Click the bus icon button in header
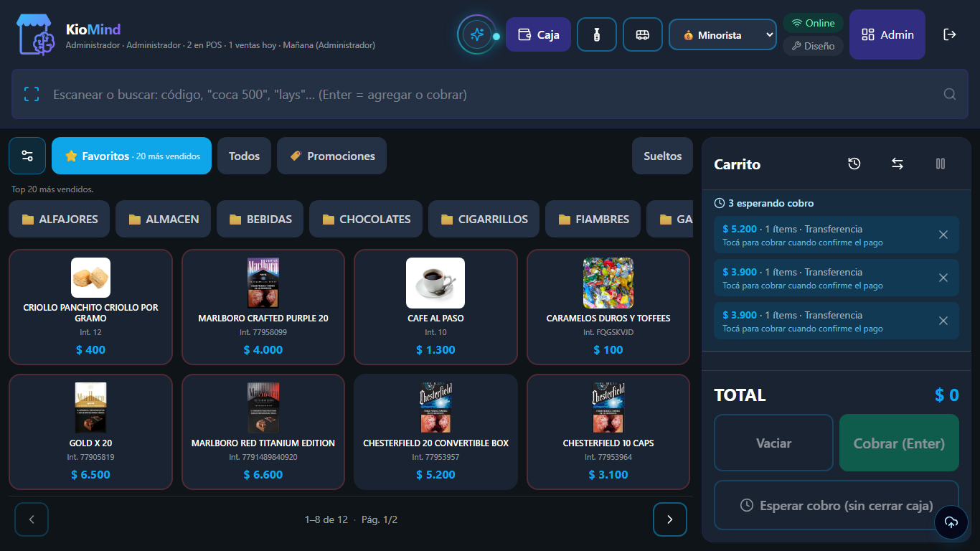 click(642, 34)
